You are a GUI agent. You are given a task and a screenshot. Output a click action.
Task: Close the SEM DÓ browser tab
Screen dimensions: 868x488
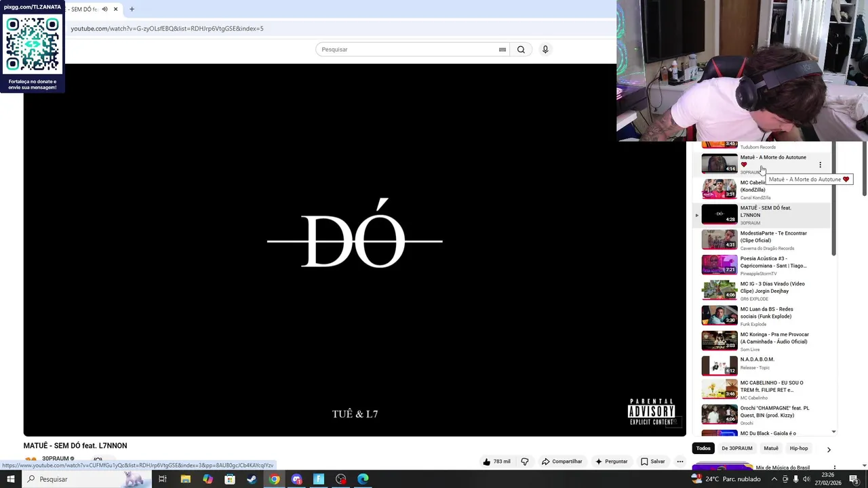115,9
